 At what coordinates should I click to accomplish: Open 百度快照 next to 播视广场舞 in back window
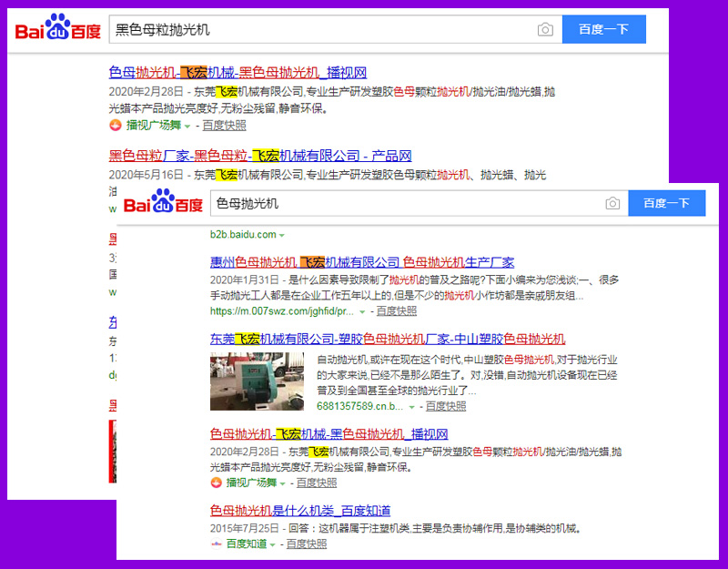(x=224, y=126)
